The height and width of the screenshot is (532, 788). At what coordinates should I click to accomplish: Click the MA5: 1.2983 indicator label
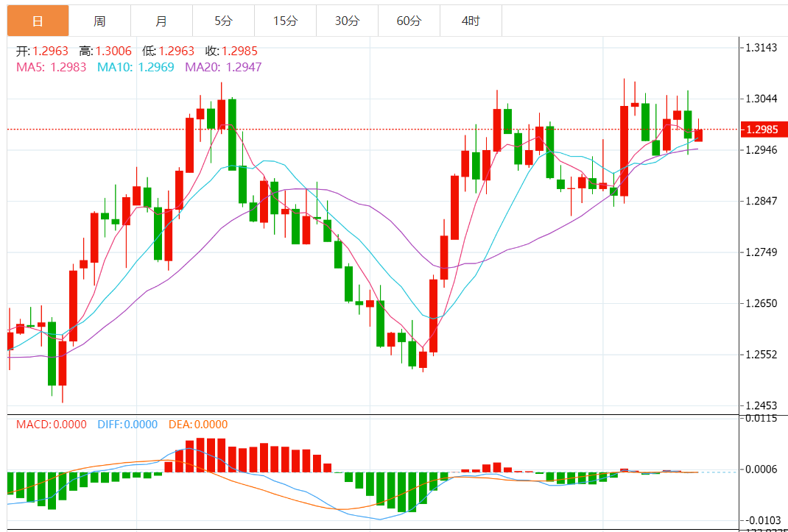[52, 67]
